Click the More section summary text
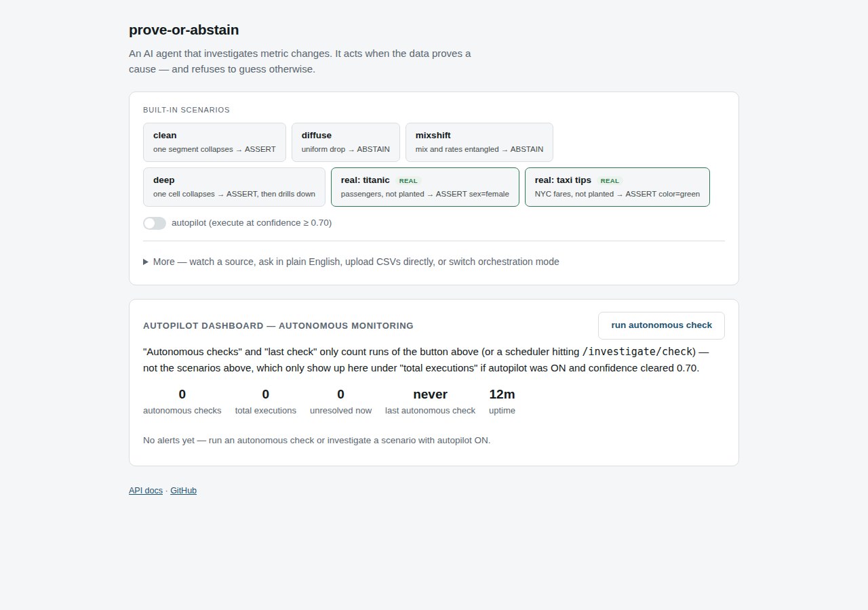Image resolution: width=868 pixels, height=610 pixels. (356, 262)
